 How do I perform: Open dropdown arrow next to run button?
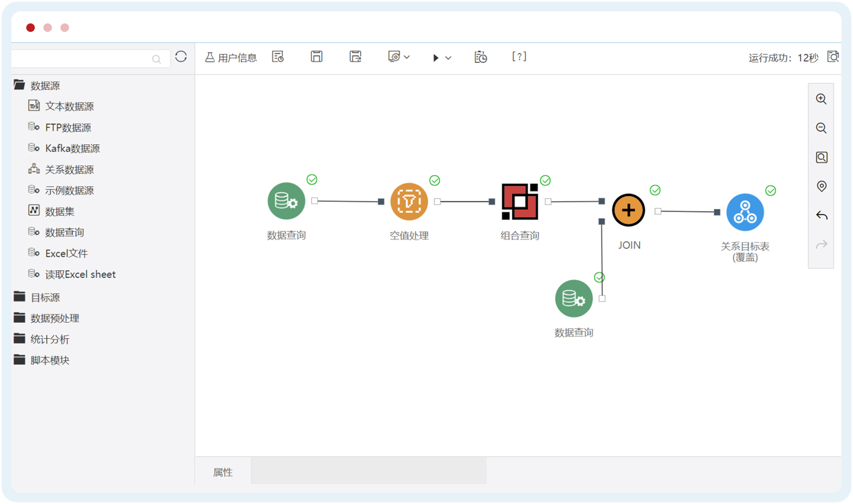(448, 58)
